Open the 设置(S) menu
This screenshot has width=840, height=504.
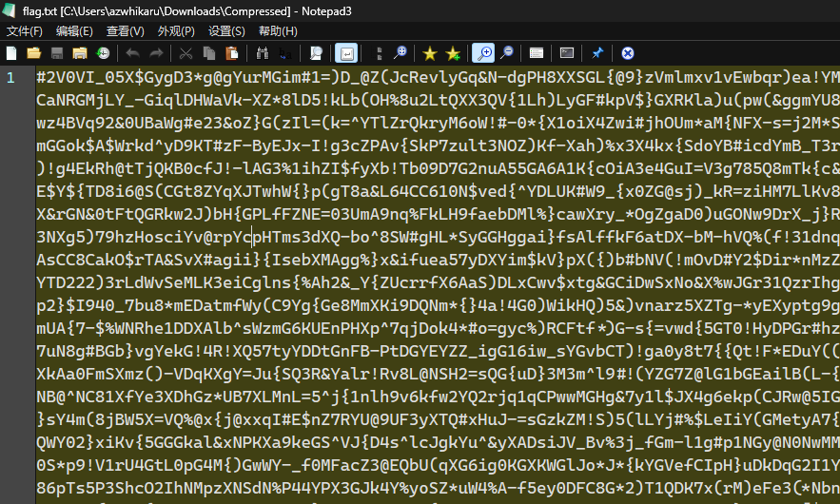[x=226, y=31]
